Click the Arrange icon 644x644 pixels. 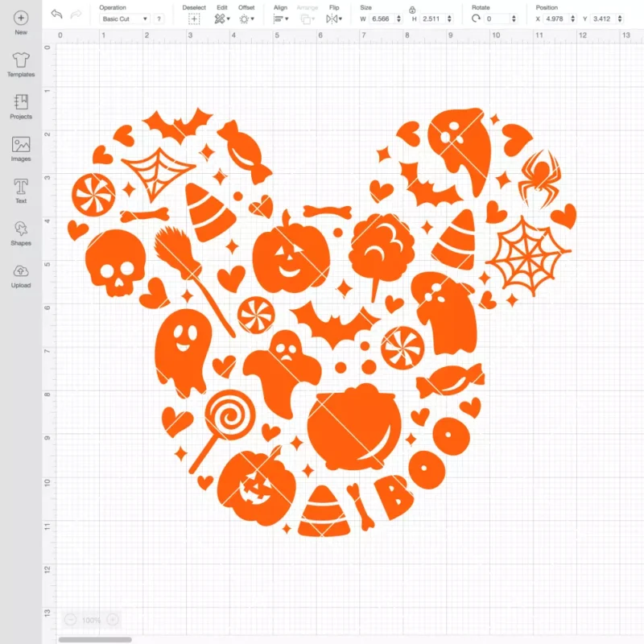tap(306, 19)
